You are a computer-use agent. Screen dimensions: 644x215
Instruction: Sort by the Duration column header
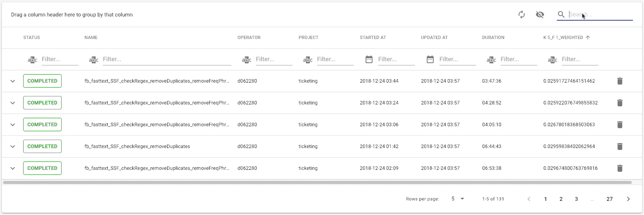pyautogui.click(x=493, y=37)
